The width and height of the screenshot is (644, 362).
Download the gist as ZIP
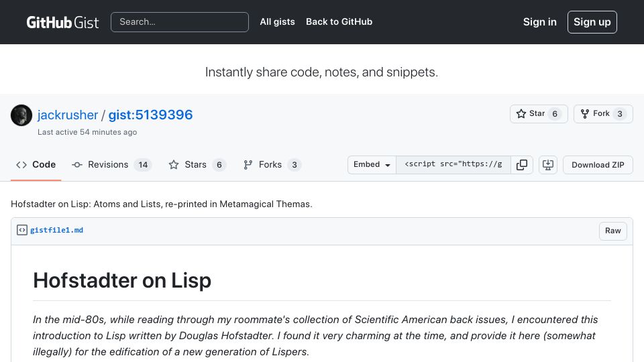click(598, 165)
